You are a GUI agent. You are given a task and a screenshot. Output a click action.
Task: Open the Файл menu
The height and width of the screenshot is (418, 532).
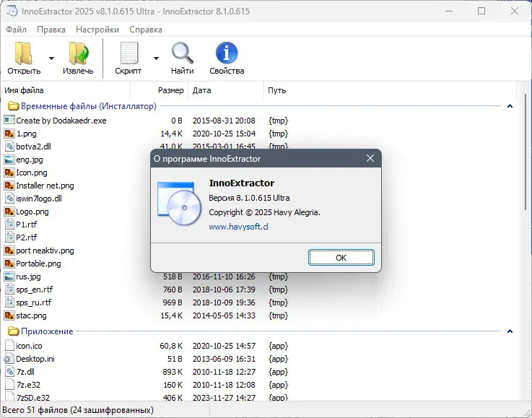17,30
